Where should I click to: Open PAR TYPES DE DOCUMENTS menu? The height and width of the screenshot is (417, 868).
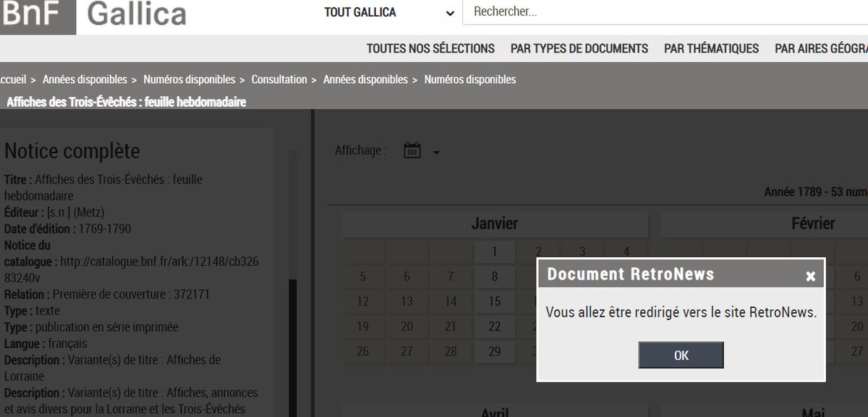pyautogui.click(x=579, y=48)
